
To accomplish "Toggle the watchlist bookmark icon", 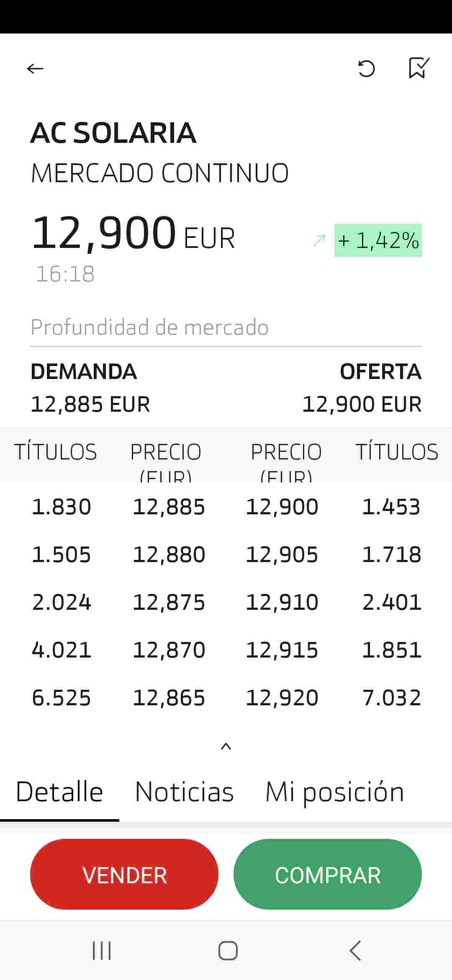I will (419, 68).
